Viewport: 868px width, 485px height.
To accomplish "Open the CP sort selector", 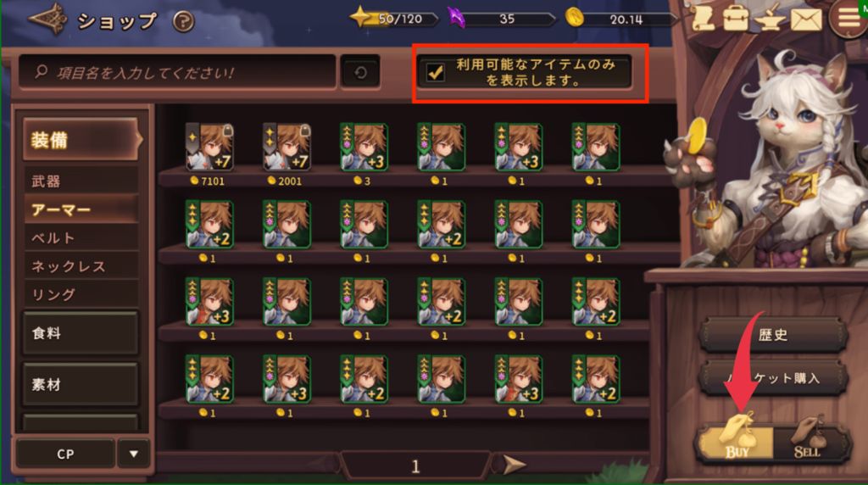I will tap(65, 454).
